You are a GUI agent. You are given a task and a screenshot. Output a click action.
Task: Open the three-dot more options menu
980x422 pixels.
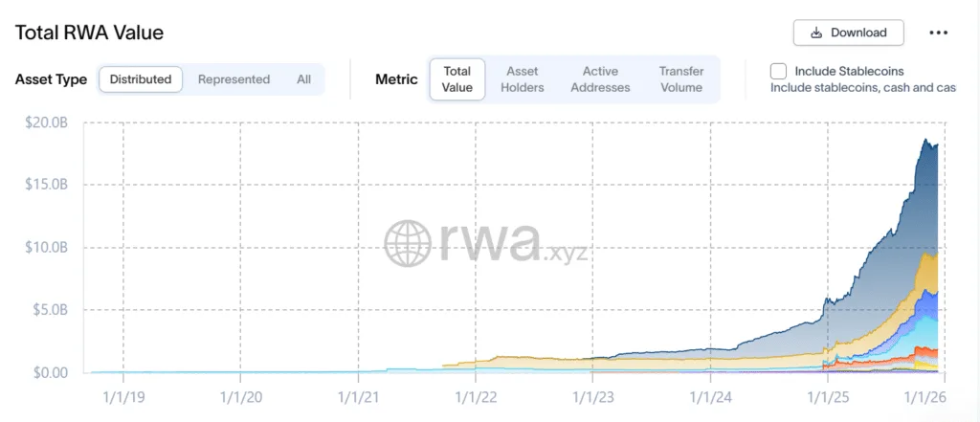(x=938, y=33)
